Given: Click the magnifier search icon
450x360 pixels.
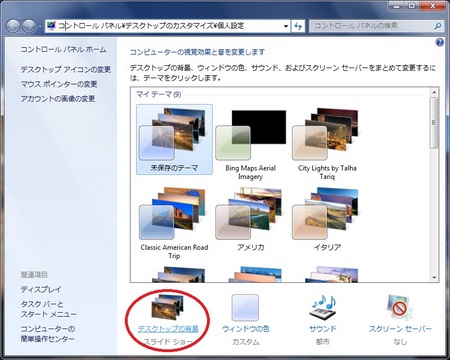Looking at the screenshot, I should 438,26.
